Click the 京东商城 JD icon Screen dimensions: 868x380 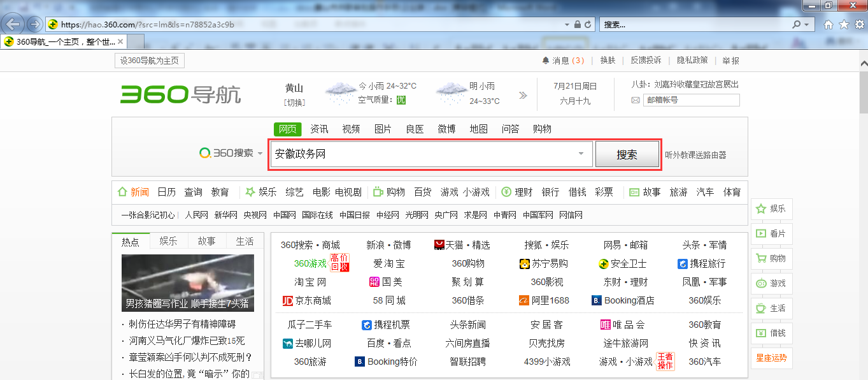(x=288, y=300)
